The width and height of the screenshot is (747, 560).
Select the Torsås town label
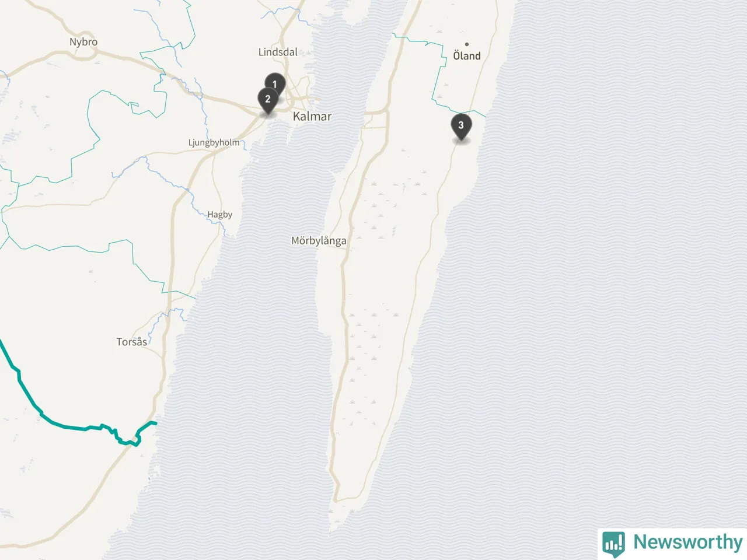[x=132, y=342]
